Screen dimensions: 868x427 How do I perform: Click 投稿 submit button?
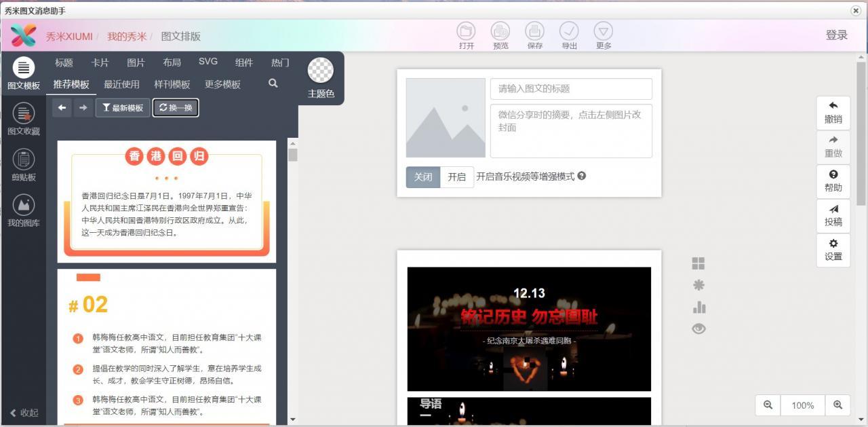(833, 215)
